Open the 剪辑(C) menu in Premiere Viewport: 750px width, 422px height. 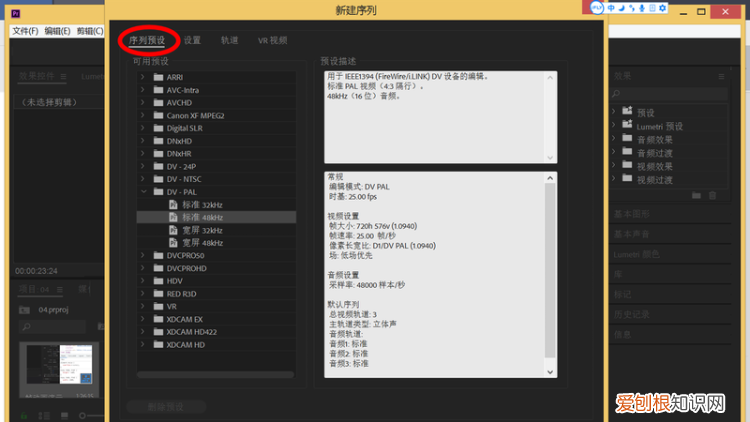pyautogui.click(x=90, y=31)
